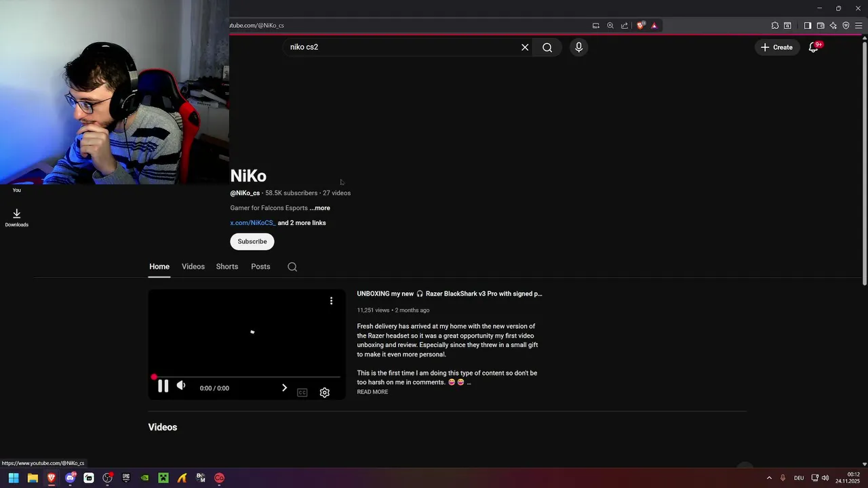Screen dimensions: 868x488
Task: Click the install/cast screen icon in address bar
Action: tap(596, 26)
